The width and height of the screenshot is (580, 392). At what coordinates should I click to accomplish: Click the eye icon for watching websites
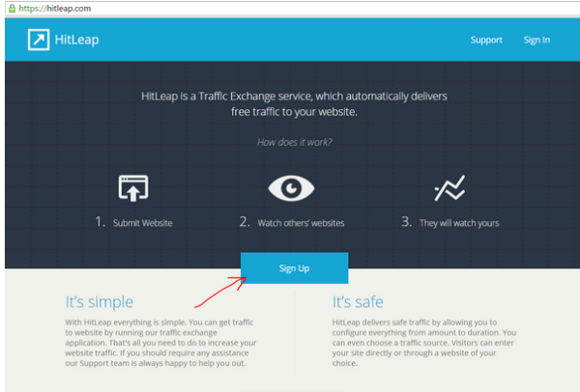291,188
